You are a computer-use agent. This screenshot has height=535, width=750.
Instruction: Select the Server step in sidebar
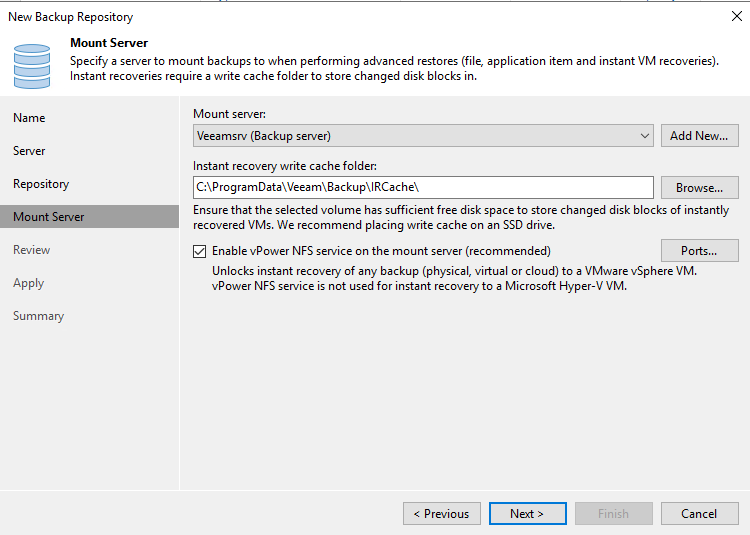click(x=29, y=151)
